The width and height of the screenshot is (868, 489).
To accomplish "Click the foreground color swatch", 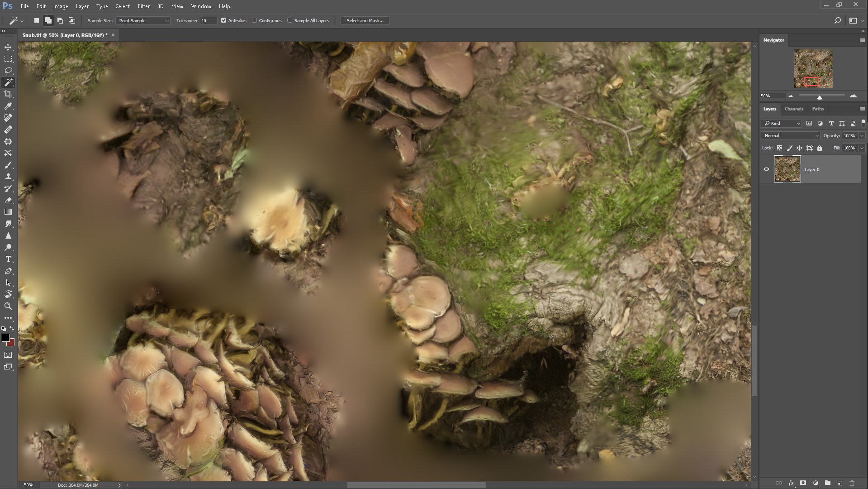I will point(6,338).
